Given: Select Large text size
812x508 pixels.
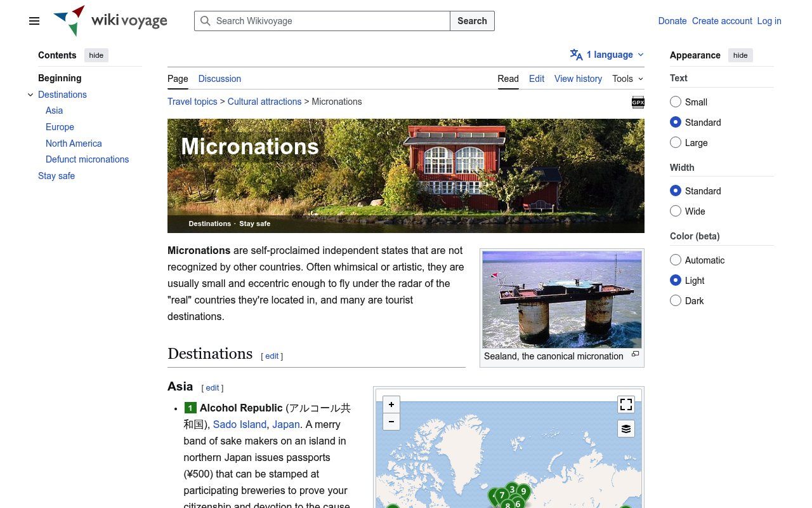Looking at the screenshot, I should pos(676,142).
